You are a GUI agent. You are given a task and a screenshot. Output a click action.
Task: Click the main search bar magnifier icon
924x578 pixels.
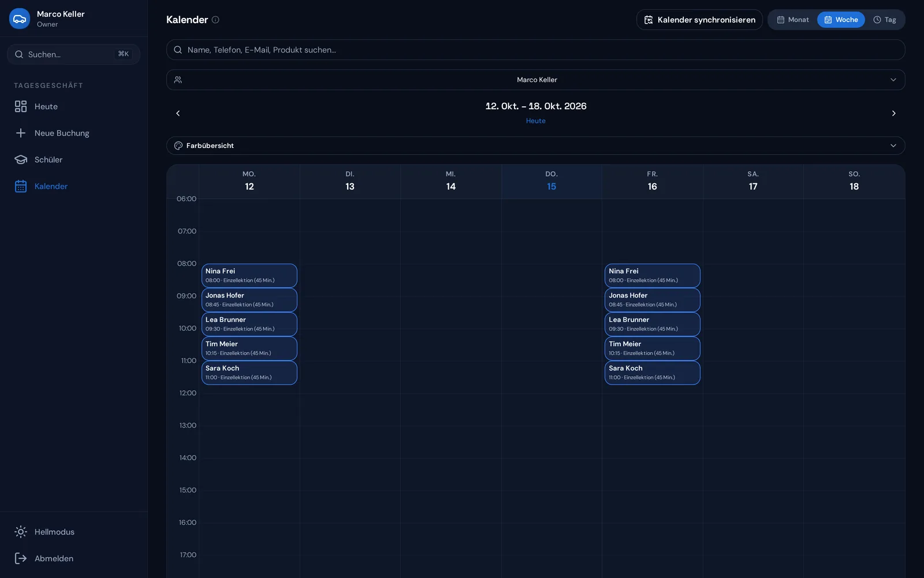(178, 50)
